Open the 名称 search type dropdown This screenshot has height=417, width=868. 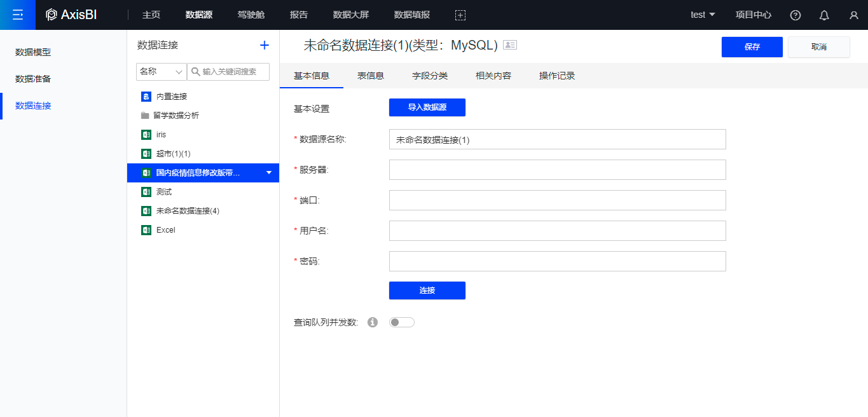162,72
